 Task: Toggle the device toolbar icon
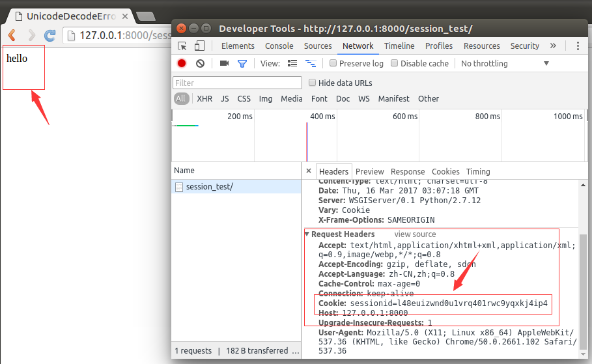(199, 46)
